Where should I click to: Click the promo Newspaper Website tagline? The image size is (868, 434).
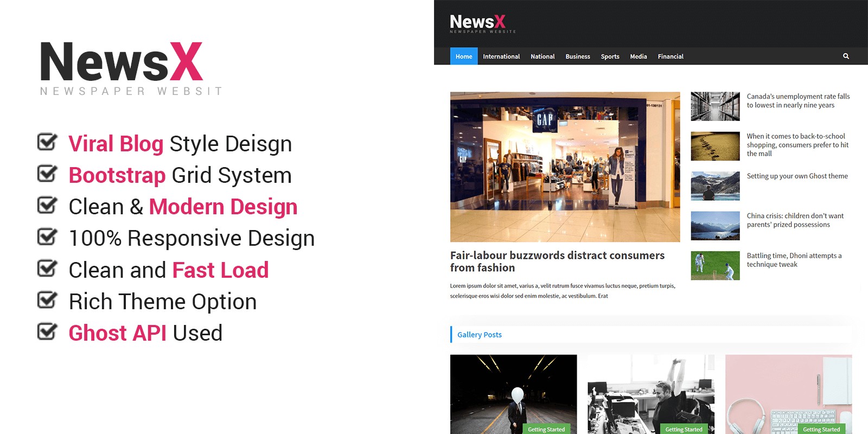[131, 91]
